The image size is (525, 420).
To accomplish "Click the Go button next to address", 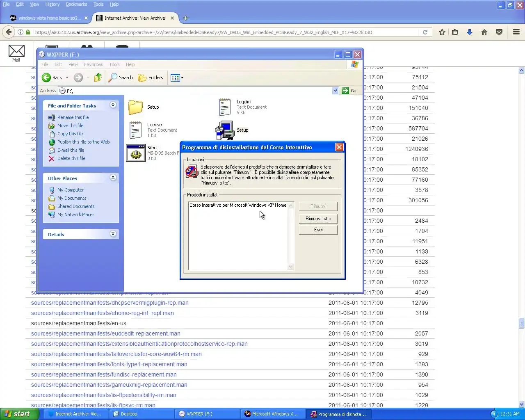I will [349, 91].
